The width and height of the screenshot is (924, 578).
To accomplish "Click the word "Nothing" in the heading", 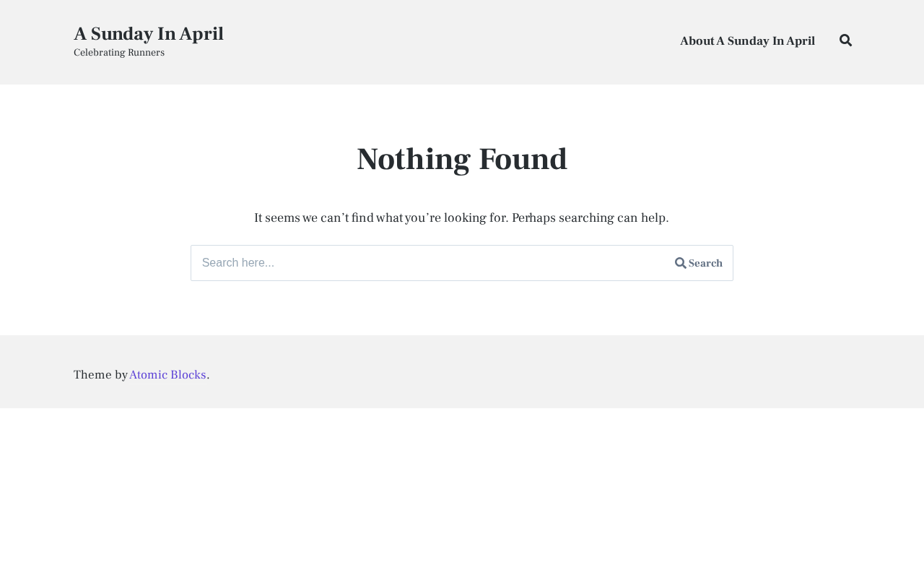I will (x=414, y=159).
